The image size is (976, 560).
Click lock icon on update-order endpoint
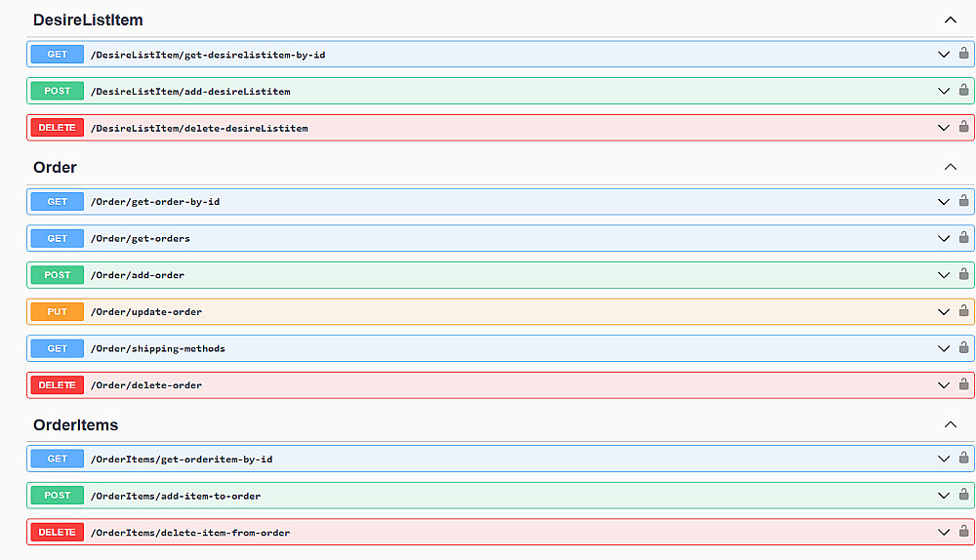pyautogui.click(x=963, y=311)
